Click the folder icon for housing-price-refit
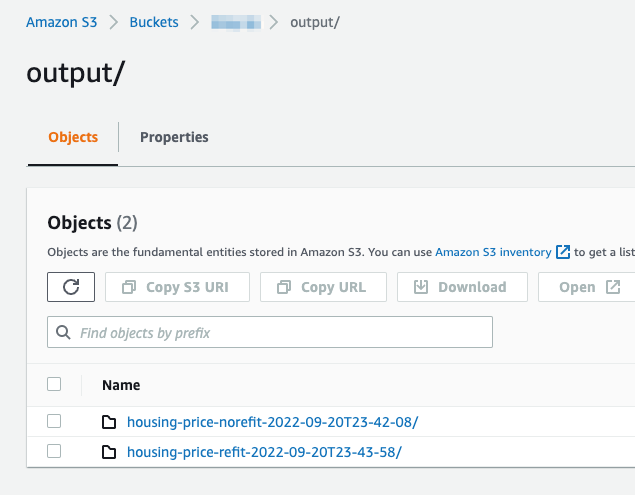This screenshot has height=495, width=635. click(x=110, y=452)
